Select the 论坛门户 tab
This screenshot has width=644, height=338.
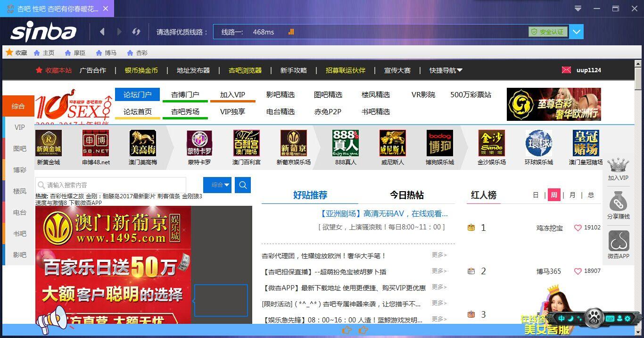(x=138, y=94)
